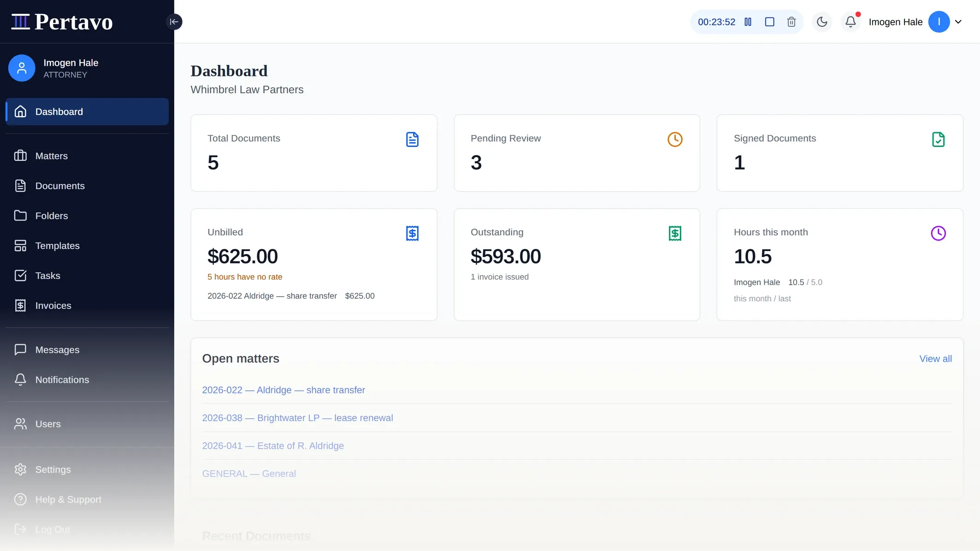Open the Dashboard menu item
Image resolution: width=980 pixels, height=551 pixels.
point(87,111)
